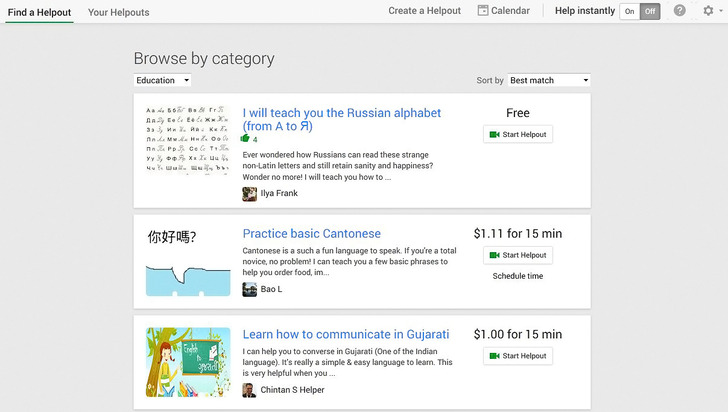Select the Find a Helpout tab

tap(38, 12)
